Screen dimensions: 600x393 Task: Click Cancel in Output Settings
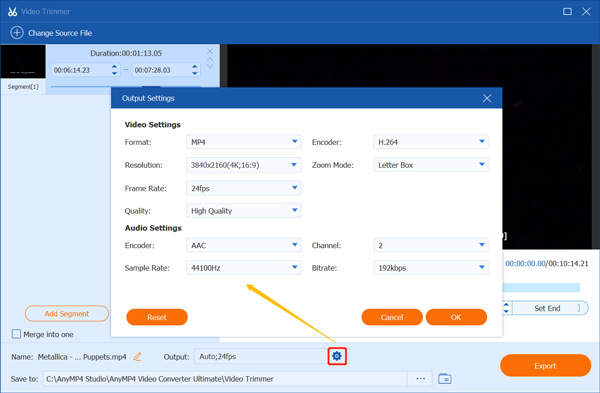(x=392, y=317)
